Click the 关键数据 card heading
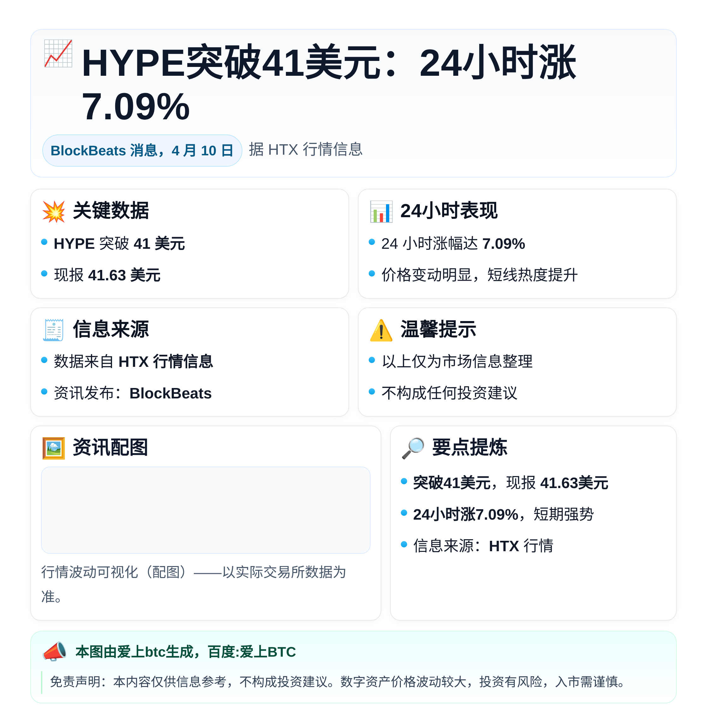The height and width of the screenshot is (728, 707). 111,211
